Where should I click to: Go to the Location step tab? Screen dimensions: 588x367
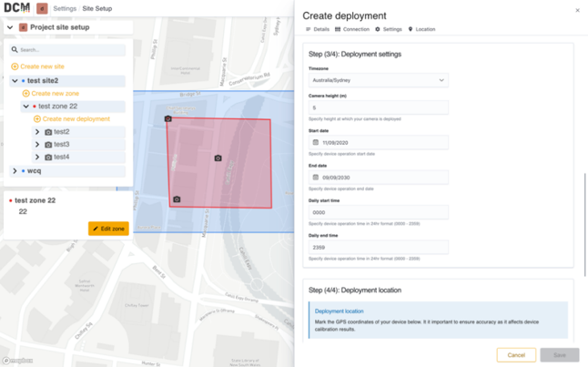[x=421, y=29]
